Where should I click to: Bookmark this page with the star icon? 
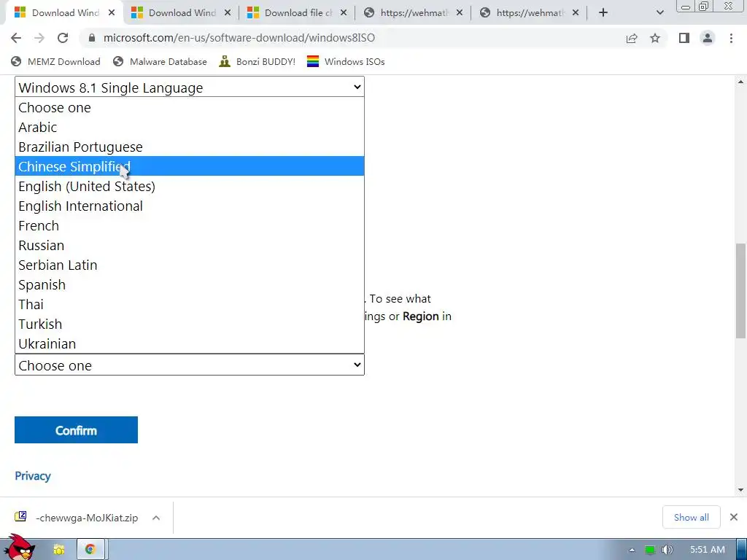pyautogui.click(x=655, y=38)
